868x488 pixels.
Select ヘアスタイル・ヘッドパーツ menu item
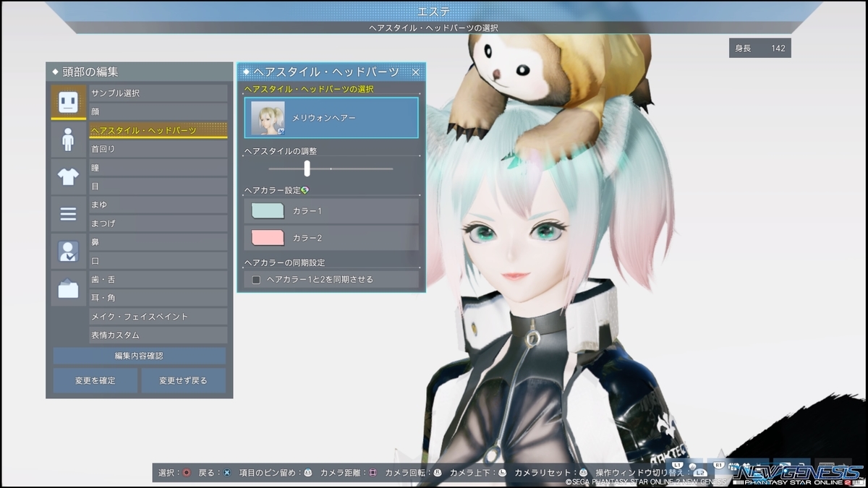tap(158, 130)
